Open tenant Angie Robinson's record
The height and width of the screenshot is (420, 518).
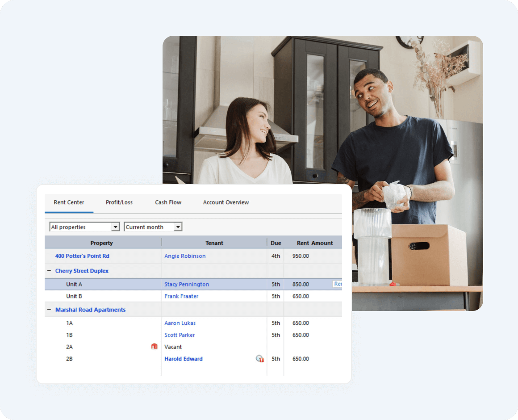185,256
